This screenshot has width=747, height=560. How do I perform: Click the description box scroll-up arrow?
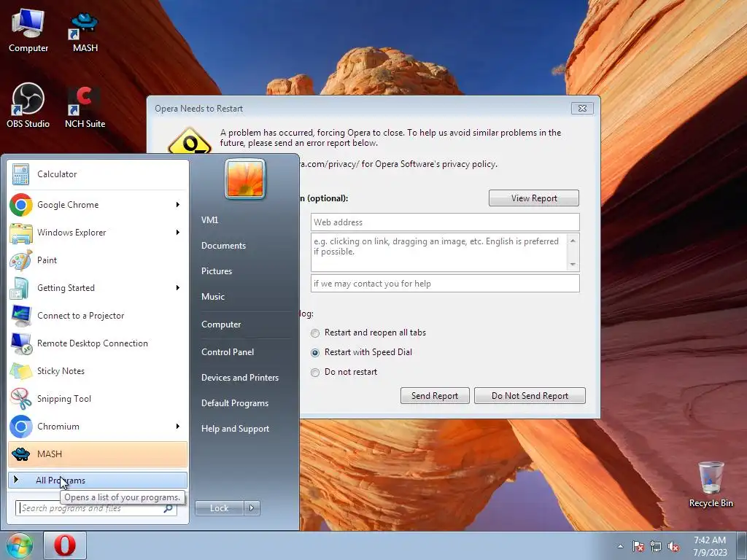click(x=573, y=241)
